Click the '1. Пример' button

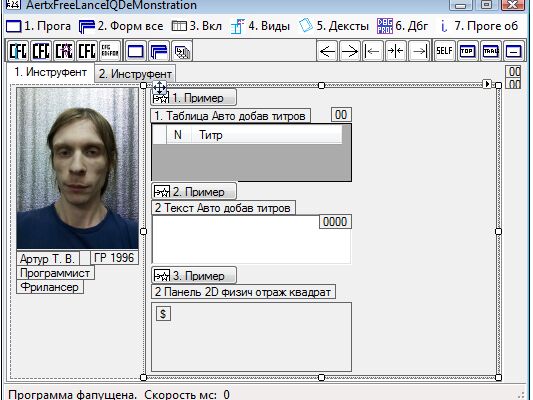point(193,98)
